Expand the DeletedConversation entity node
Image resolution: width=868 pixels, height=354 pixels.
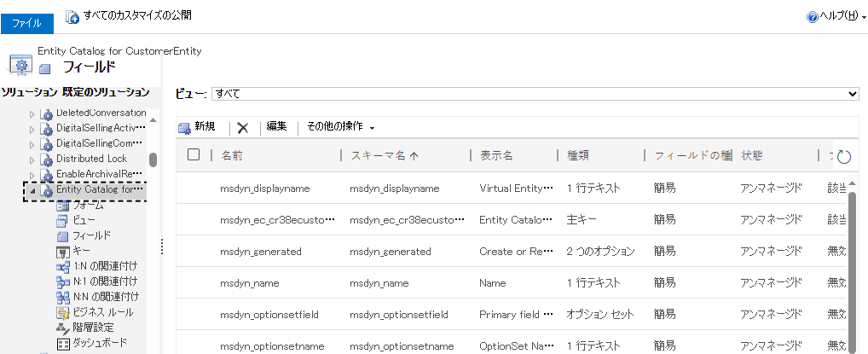pos(32,114)
